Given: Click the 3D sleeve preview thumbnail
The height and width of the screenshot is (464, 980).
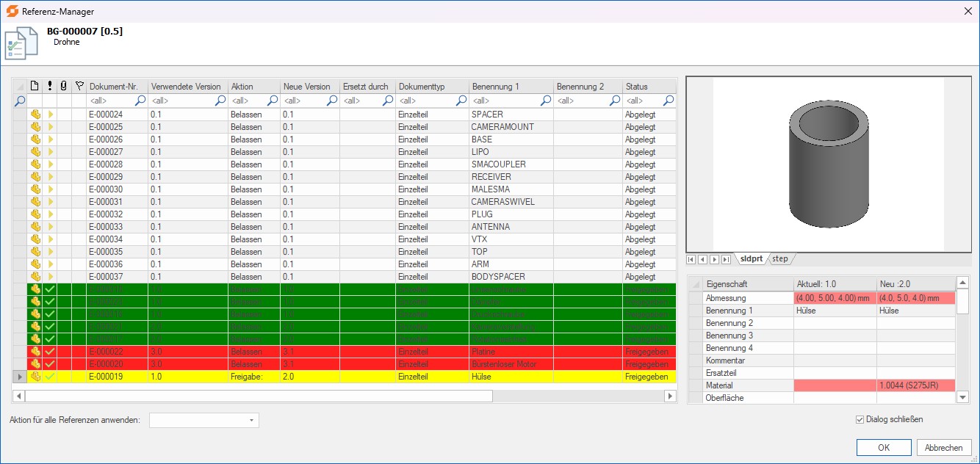Looking at the screenshot, I should (x=828, y=164).
